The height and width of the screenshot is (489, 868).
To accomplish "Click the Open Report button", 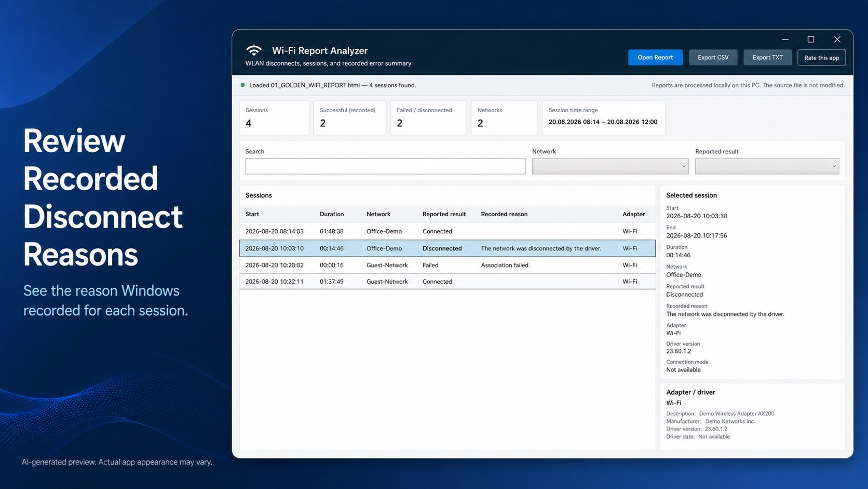I will 655,58.
